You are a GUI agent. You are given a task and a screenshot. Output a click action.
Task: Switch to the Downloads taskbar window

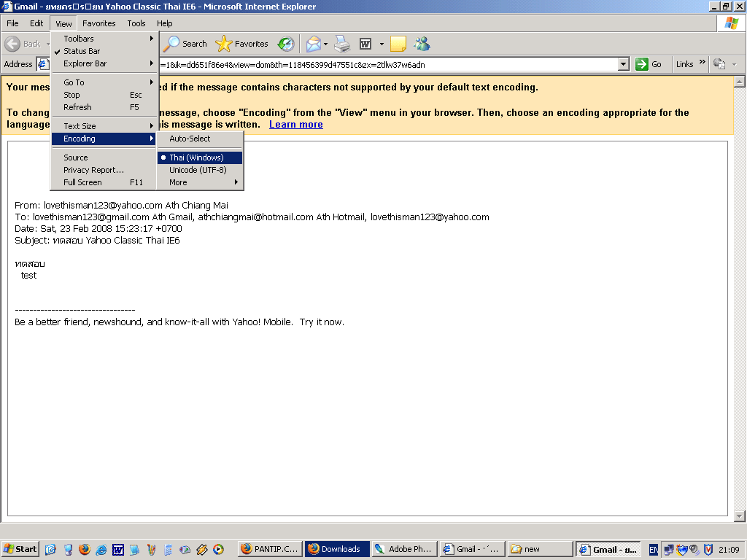coord(337,550)
